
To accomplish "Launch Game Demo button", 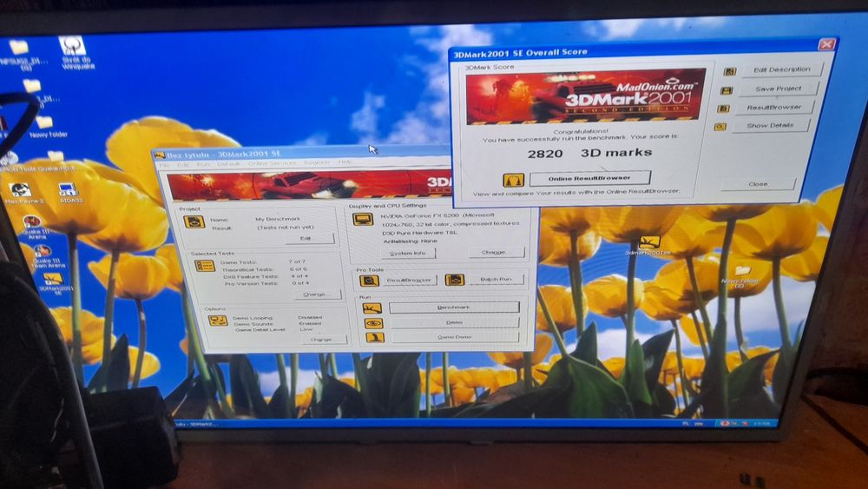I will click(456, 337).
